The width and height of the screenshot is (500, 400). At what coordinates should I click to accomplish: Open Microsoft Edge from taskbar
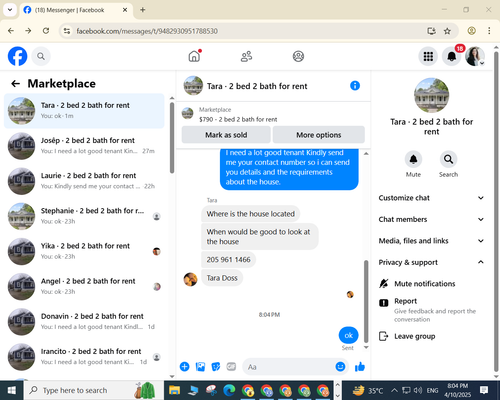point(229,390)
